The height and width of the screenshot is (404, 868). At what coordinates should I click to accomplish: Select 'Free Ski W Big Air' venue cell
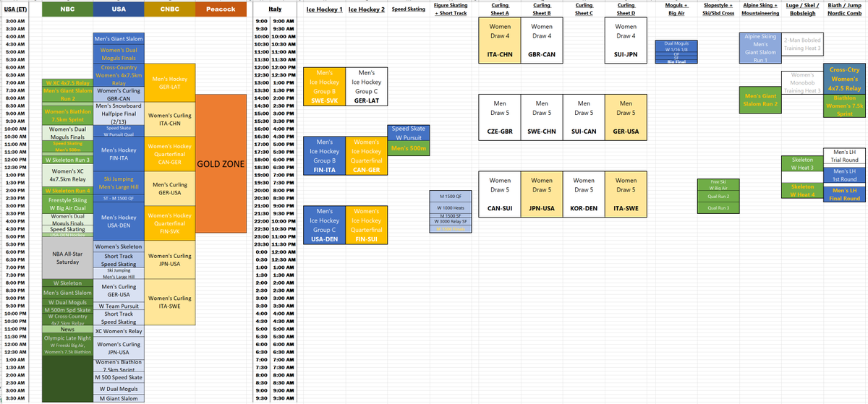click(x=717, y=185)
